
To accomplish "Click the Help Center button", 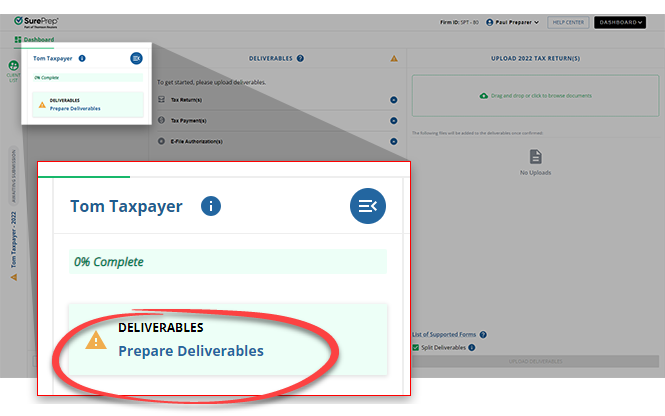I will point(568,22).
